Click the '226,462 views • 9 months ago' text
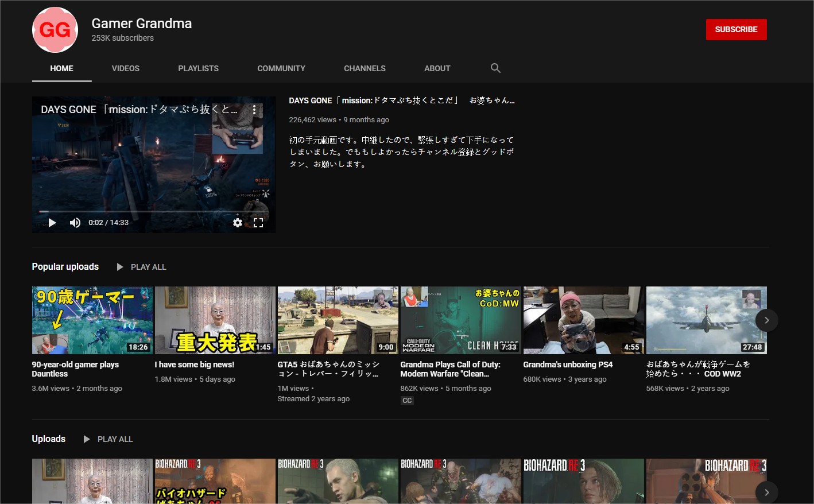 point(339,120)
